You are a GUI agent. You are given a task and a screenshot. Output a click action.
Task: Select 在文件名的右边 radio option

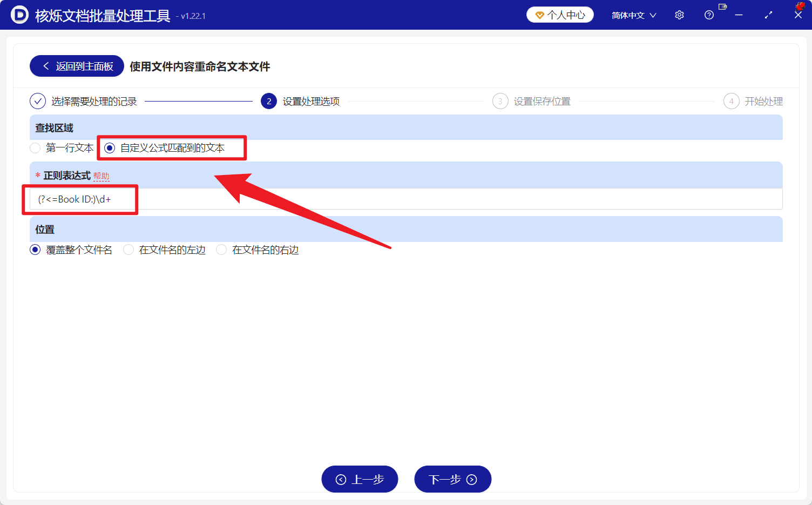pyautogui.click(x=258, y=250)
